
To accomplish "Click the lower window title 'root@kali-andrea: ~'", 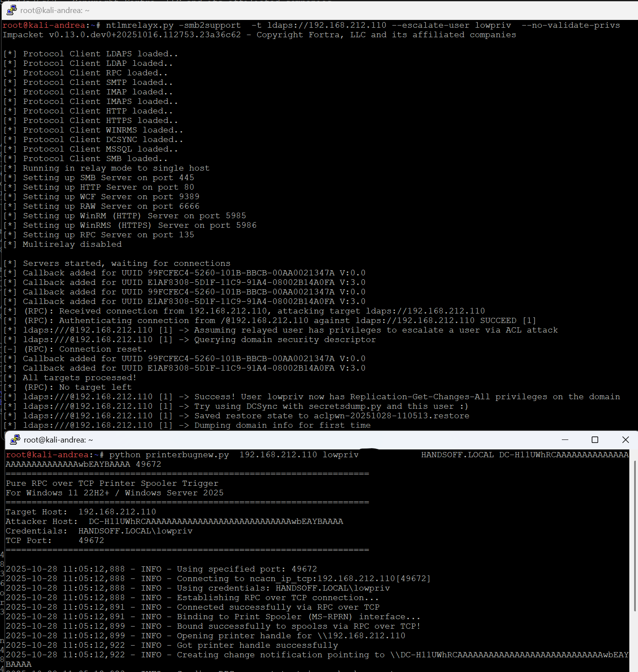I will [58, 439].
